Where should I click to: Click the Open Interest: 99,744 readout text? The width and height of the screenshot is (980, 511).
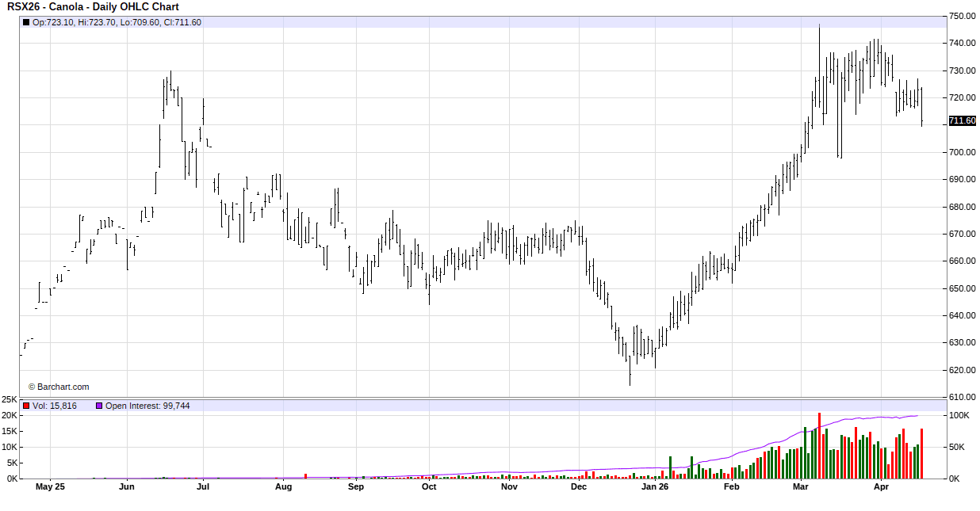click(147, 406)
